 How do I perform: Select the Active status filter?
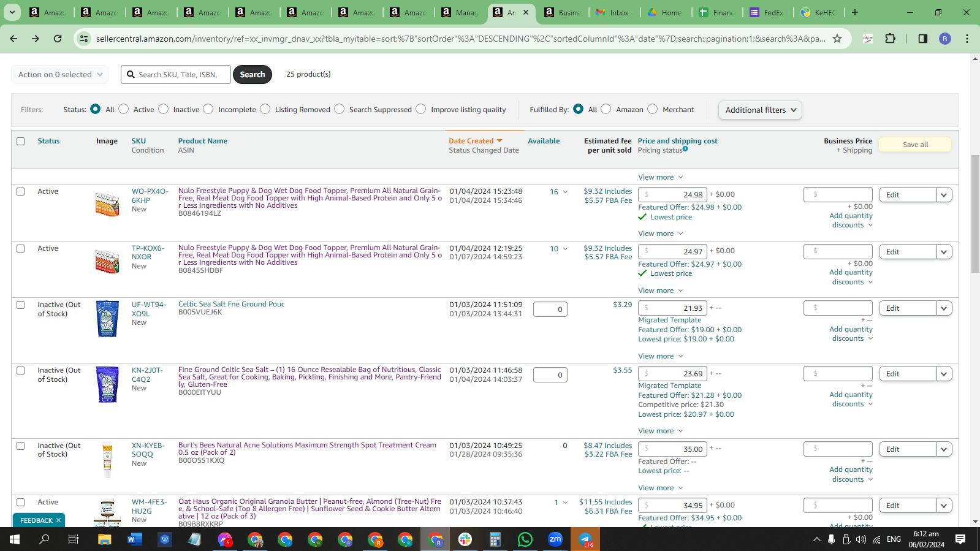click(124, 109)
